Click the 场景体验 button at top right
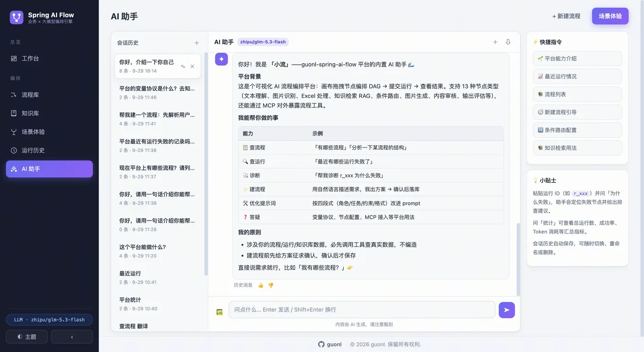Image resolution: width=644 pixels, height=352 pixels. pyautogui.click(x=610, y=16)
